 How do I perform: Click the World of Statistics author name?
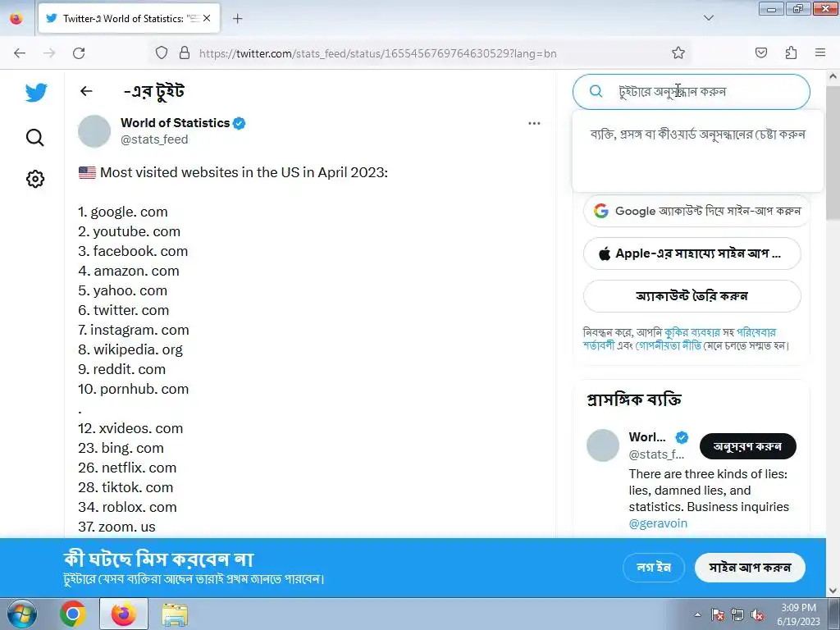tap(176, 123)
